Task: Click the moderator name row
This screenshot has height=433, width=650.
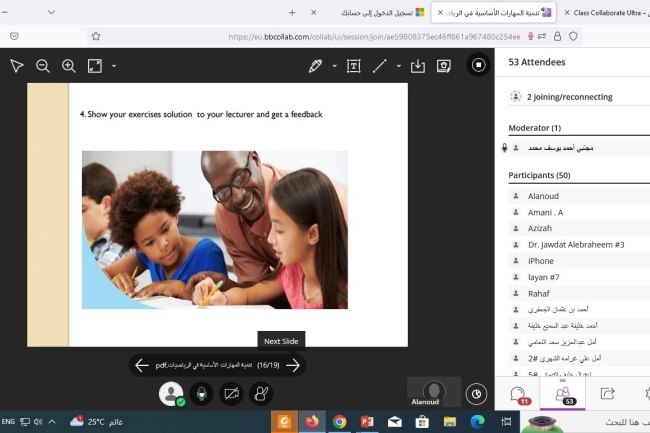Action: pyautogui.click(x=579, y=148)
